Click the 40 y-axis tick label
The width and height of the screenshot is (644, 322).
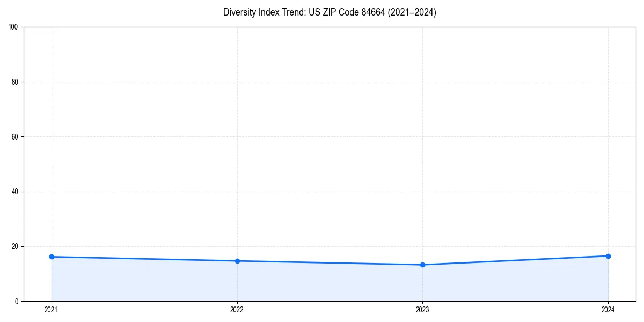tap(14, 191)
